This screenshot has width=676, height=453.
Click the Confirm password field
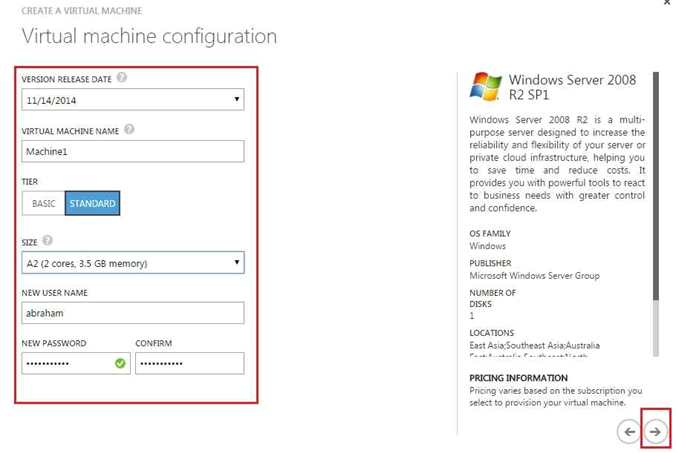click(x=190, y=363)
